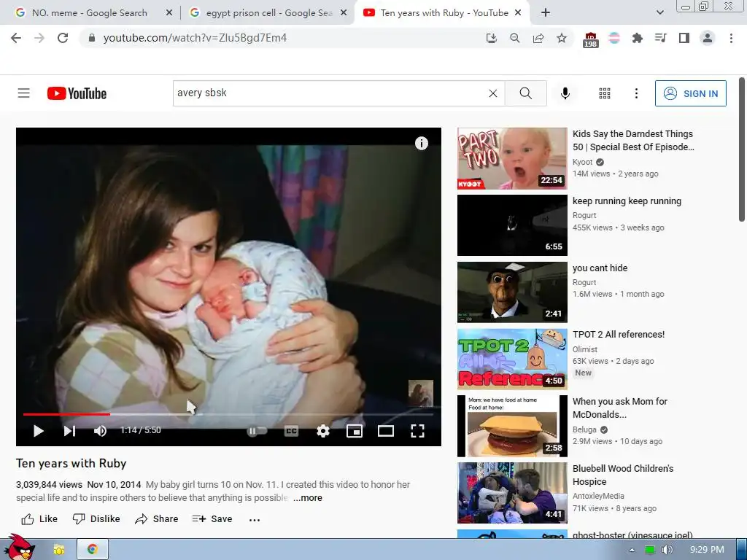Share this page from address bar
747x560 pixels.
pos(538,38)
